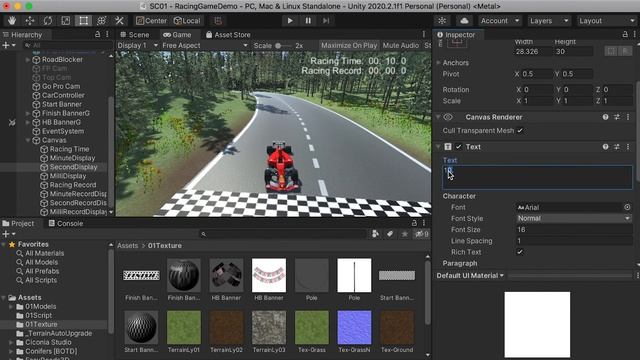The image size is (640, 360).
Task: Select the Rect Transform tool
Action: [84, 21]
